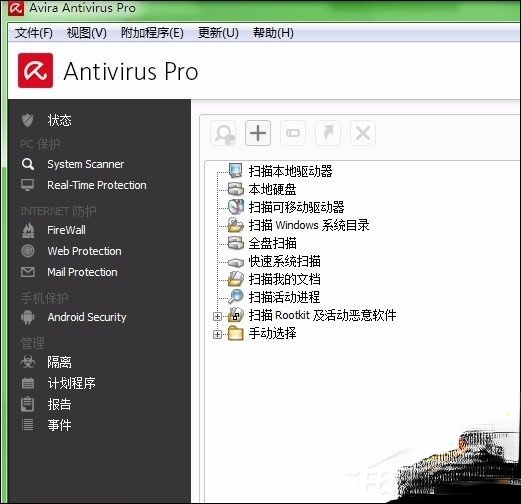Screen dimensions: 521x504
Task: Open Android Security in the sidebar
Action: tap(87, 317)
